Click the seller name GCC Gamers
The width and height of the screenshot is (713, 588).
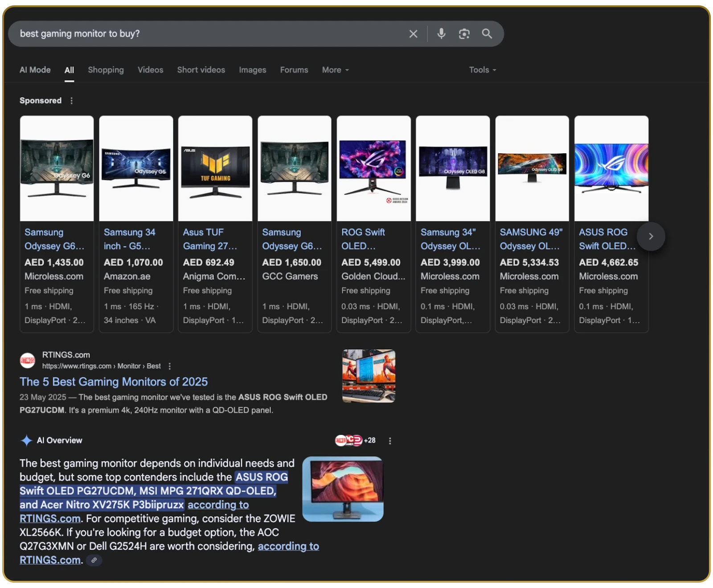[290, 277]
